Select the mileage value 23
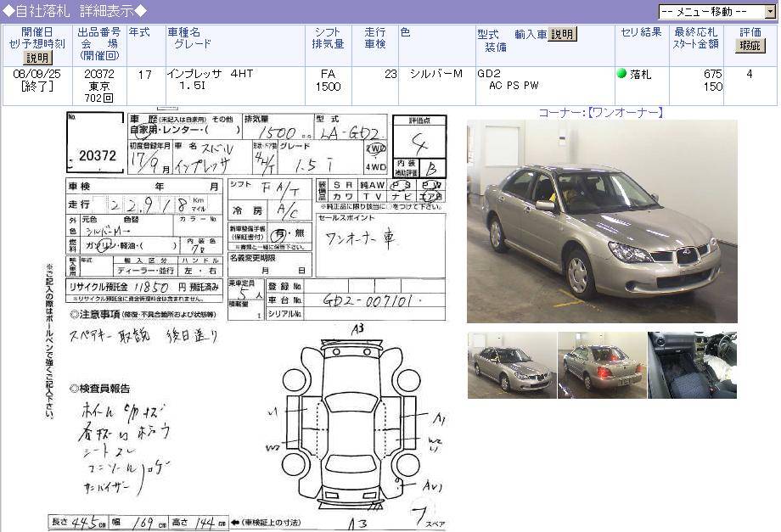This screenshot has width=781, height=532. 391,74
